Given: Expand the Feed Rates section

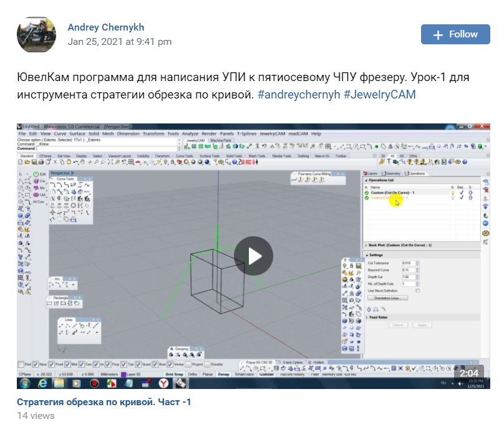Looking at the screenshot, I should (x=367, y=317).
